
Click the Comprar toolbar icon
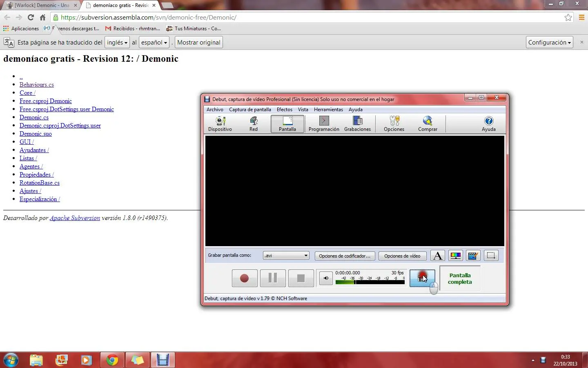click(x=428, y=124)
